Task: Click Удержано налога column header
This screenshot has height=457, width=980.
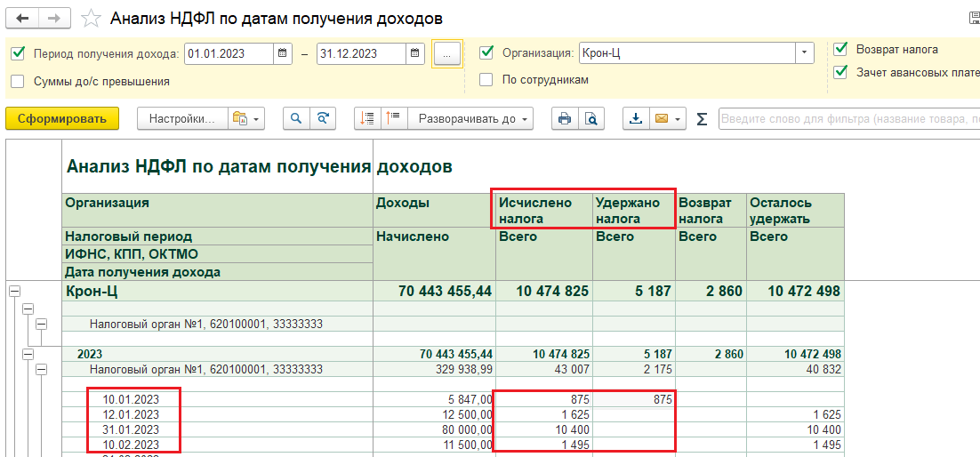Action: pyautogui.click(x=634, y=212)
